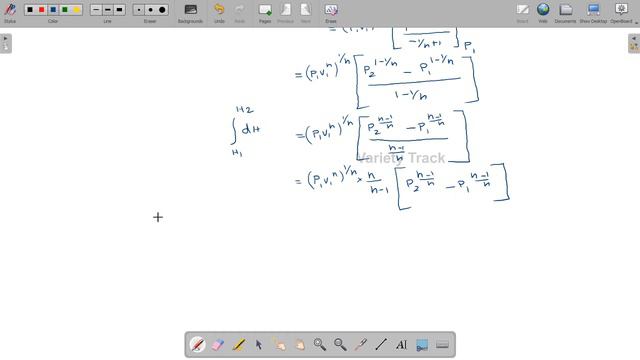This screenshot has height=360, width=640.
Task: Set the small eraser size
Action: [139, 10]
